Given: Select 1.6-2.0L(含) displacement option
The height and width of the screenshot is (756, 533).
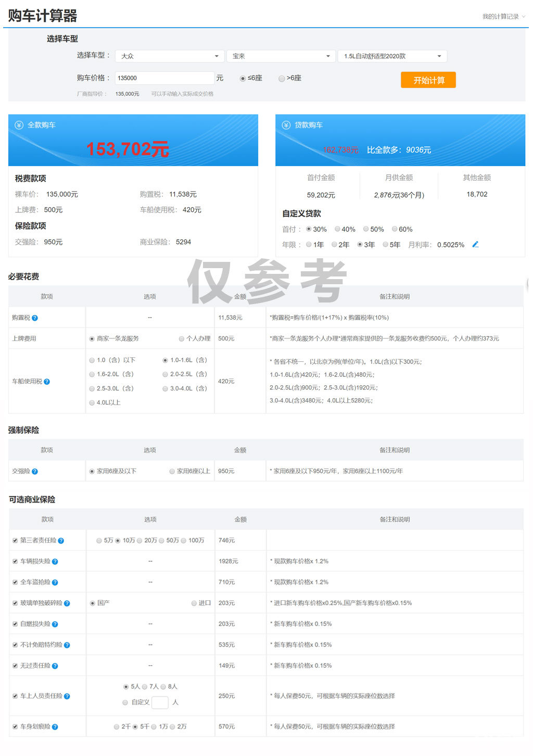Looking at the screenshot, I should [x=92, y=374].
